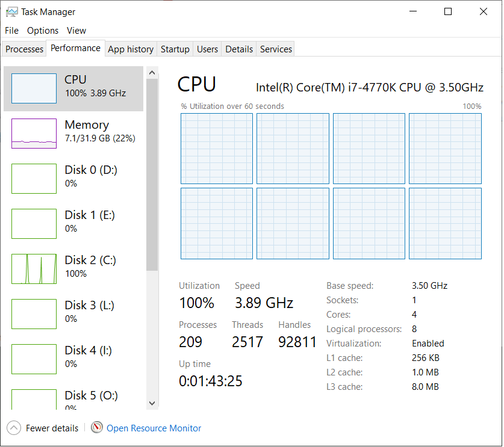Click the Disk 5 (O:) sidebar label
This screenshot has height=447, width=504.
tap(92, 396)
